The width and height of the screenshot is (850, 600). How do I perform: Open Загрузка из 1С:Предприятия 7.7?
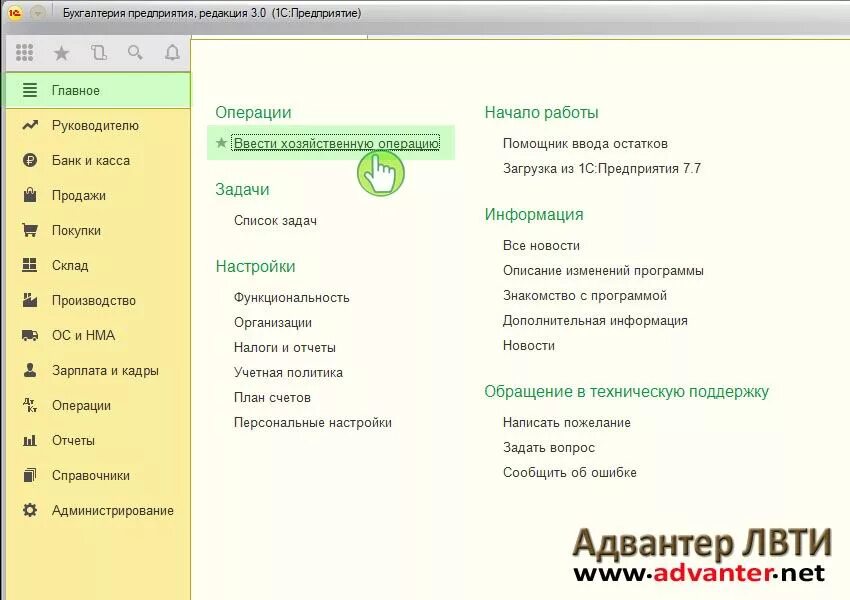602,169
